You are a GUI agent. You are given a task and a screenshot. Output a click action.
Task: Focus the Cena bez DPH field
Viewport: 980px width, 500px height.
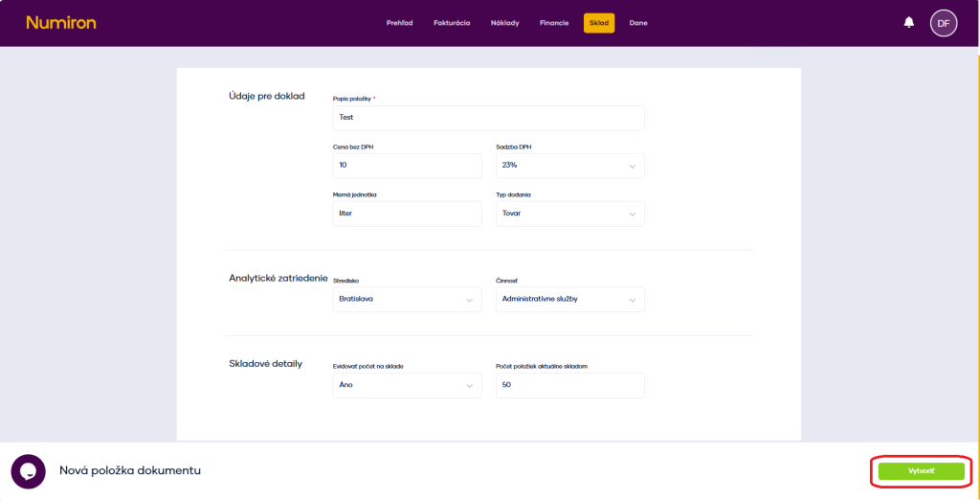pos(407,166)
